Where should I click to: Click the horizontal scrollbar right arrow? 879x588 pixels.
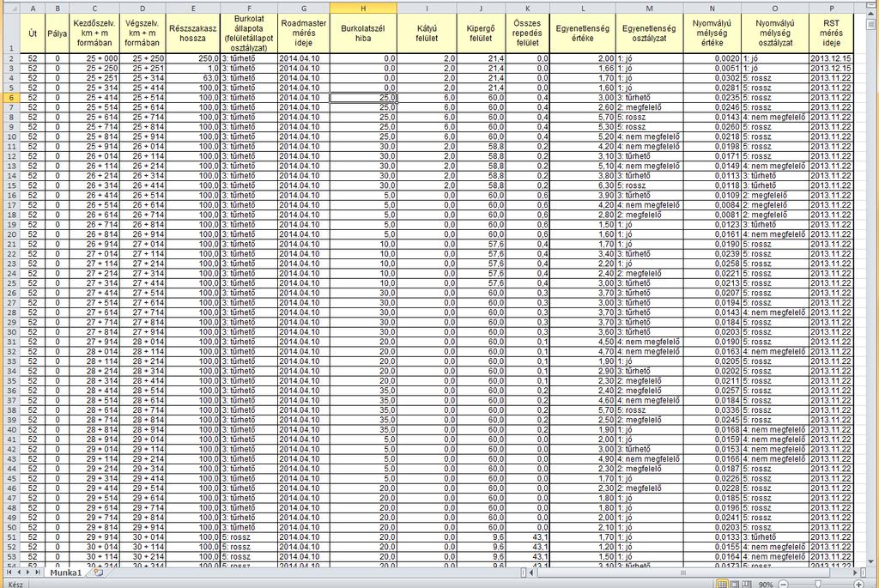click(x=856, y=573)
